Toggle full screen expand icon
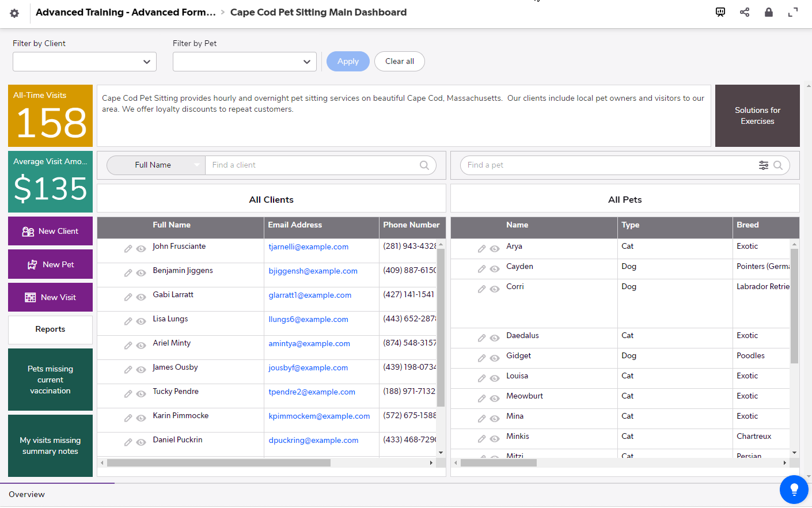 [793, 12]
